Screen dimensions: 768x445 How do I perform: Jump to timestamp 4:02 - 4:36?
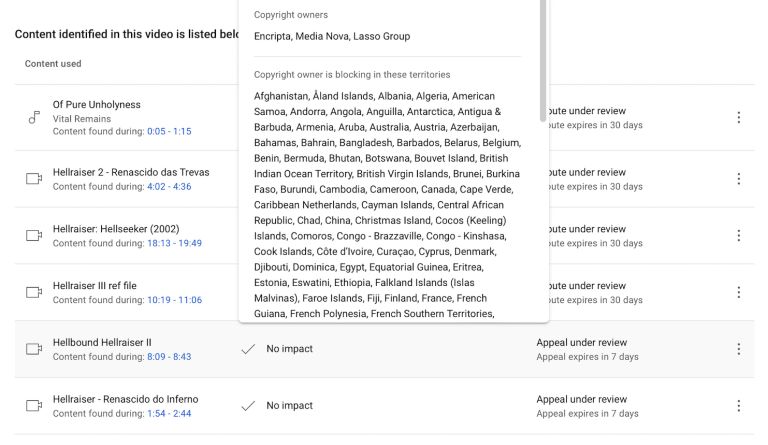pyautogui.click(x=169, y=187)
